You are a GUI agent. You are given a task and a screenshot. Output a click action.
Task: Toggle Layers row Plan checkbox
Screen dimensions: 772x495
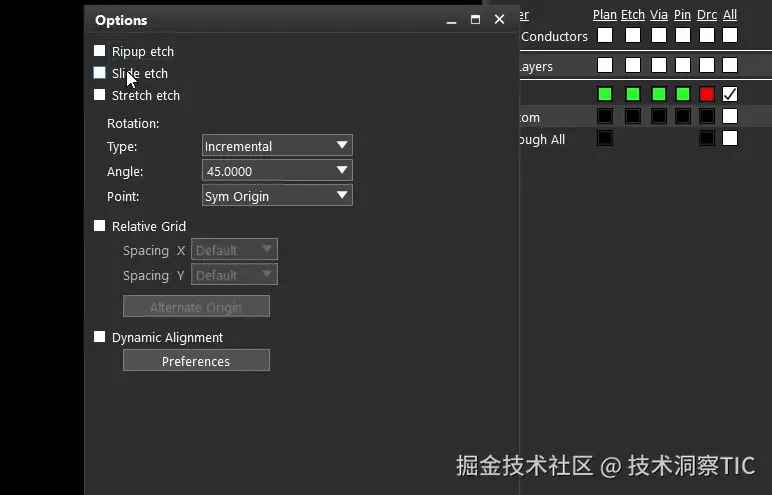[x=605, y=65]
